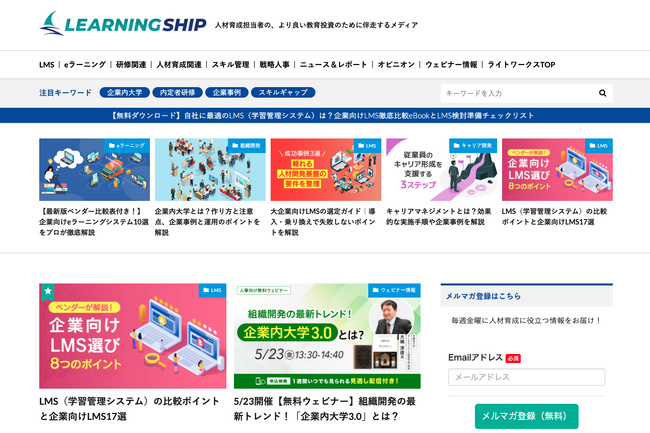This screenshot has width=650, height=433.
Task: Click the LMS folder tag on large pink banner
Action: tap(213, 290)
